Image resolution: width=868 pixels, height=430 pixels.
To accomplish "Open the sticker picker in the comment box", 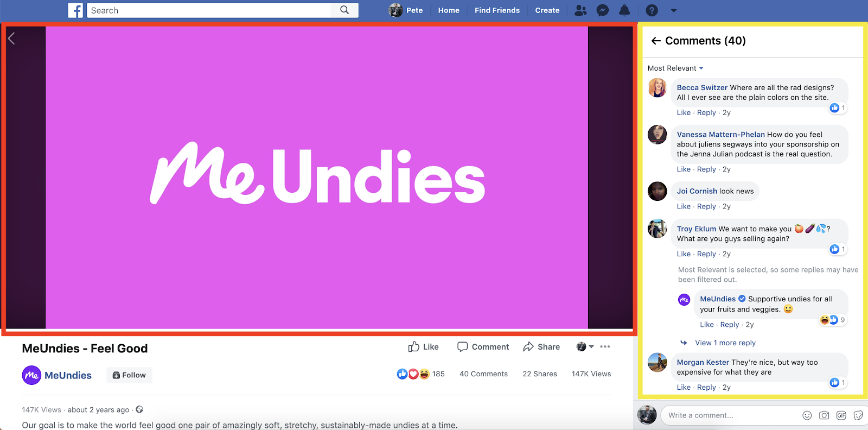I will tap(858, 415).
